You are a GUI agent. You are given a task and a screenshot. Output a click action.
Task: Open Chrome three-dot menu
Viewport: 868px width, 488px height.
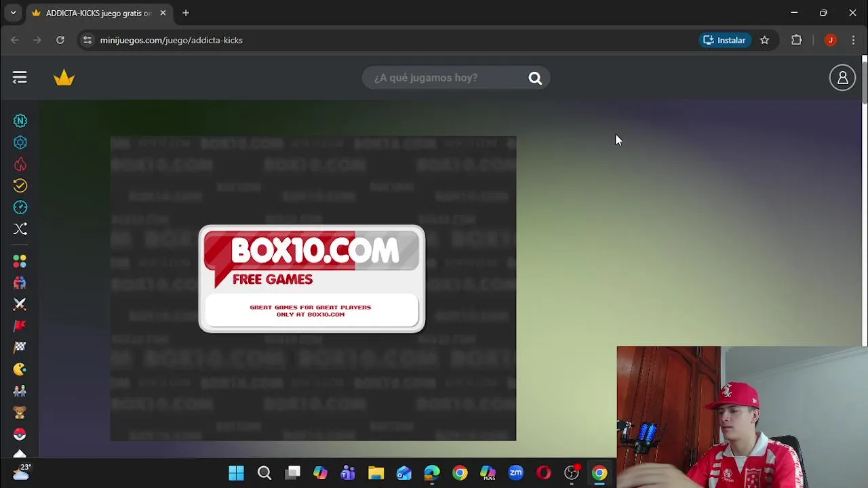click(853, 40)
